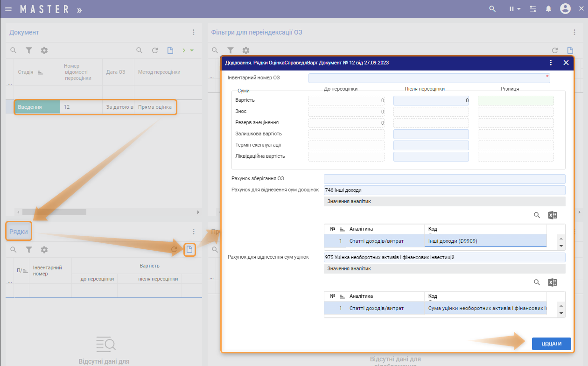
Task: Open filter in Документ panel toolbar
Action: (28, 50)
